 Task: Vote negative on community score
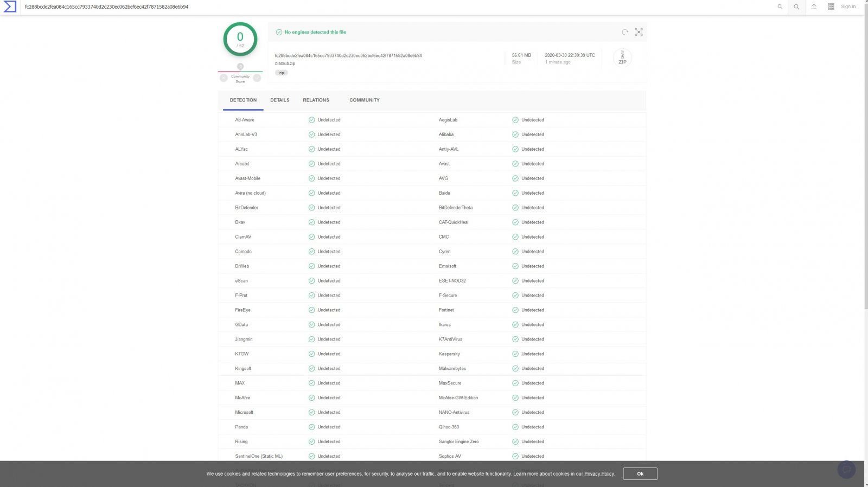224,78
